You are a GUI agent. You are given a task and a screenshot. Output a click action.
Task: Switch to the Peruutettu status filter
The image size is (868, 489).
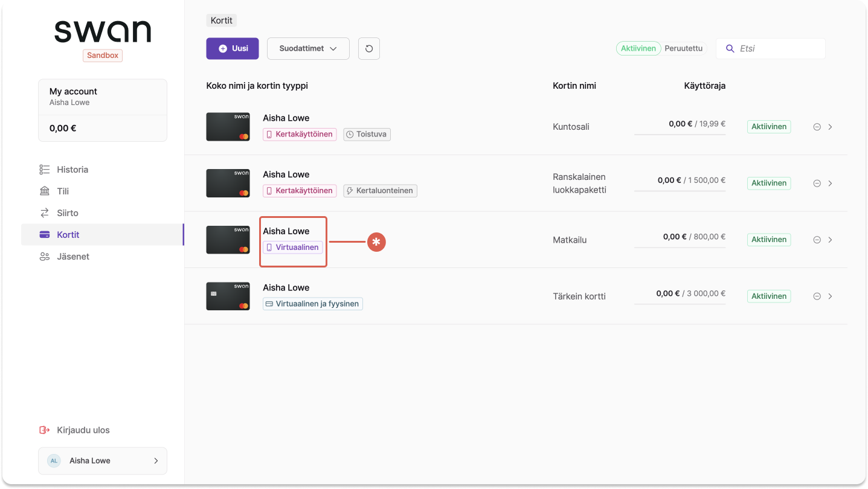coord(684,48)
